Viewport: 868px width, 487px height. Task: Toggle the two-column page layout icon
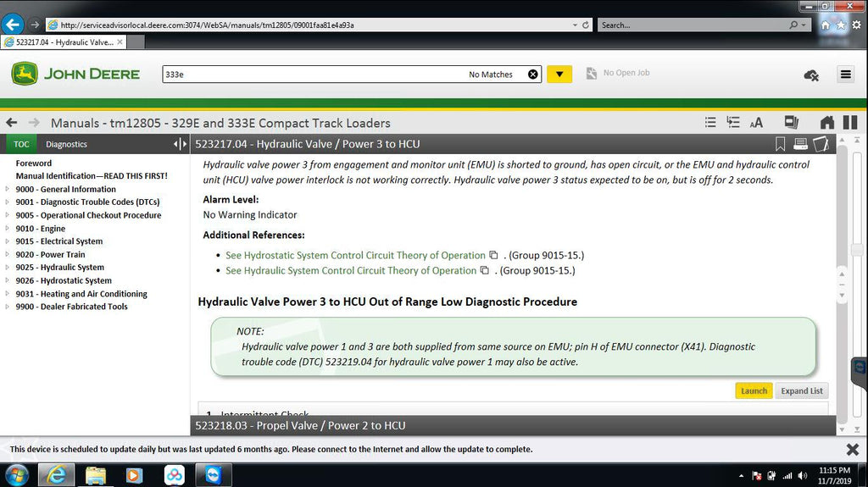coord(849,123)
